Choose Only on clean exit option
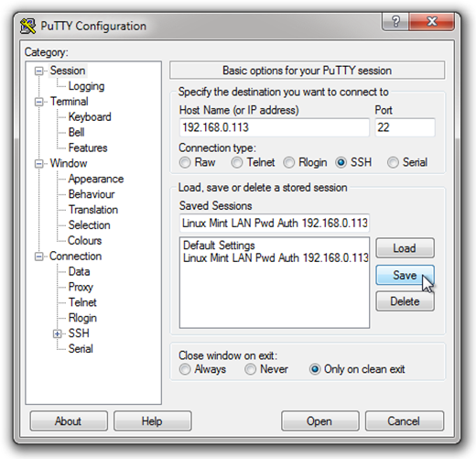Image resolution: width=476 pixels, height=459 pixels. click(x=315, y=369)
